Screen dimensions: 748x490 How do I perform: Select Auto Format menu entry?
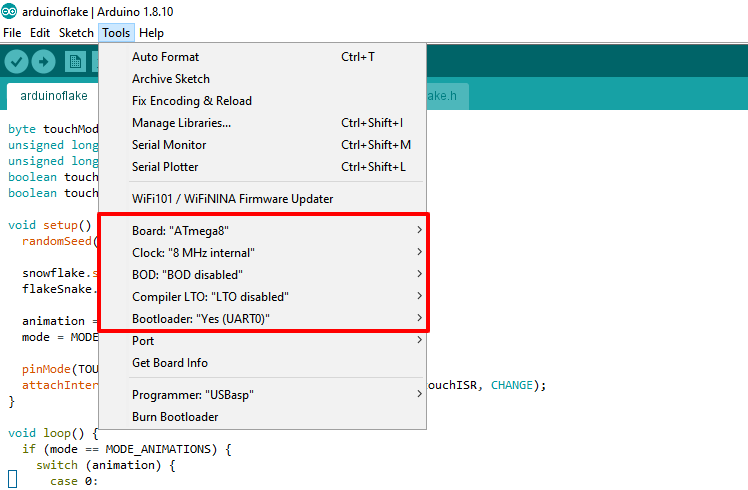(x=262, y=57)
